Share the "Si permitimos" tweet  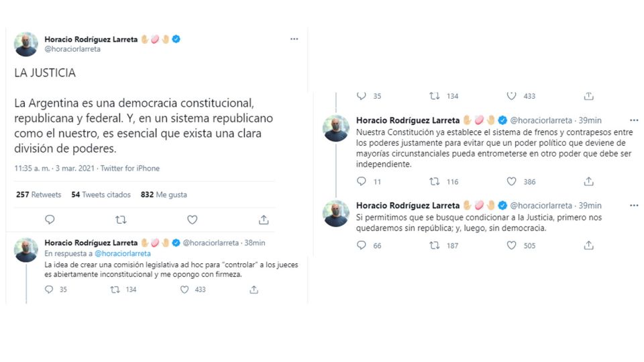[588, 245]
